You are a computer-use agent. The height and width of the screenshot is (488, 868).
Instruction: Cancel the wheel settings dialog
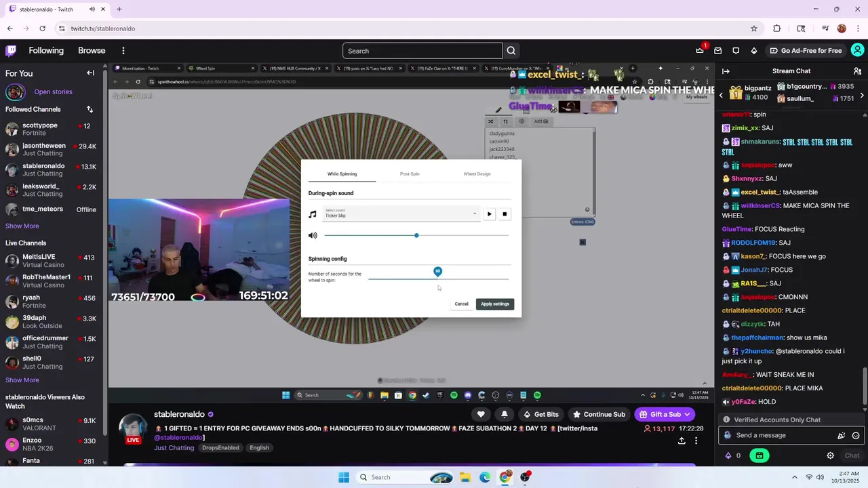[x=461, y=304]
